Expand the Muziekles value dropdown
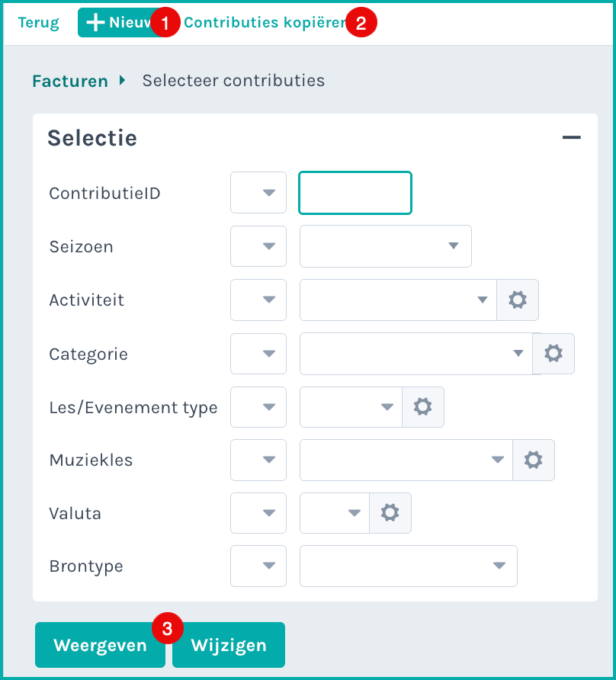Viewport: 616px width, 680px height. click(406, 460)
